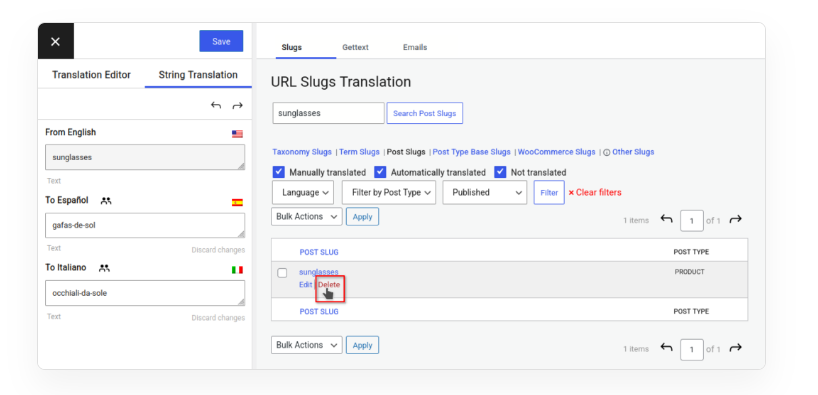The width and height of the screenshot is (818, 395).
Task: Click the From English text area
Action: pyautogui.click(x=145, y=157)
